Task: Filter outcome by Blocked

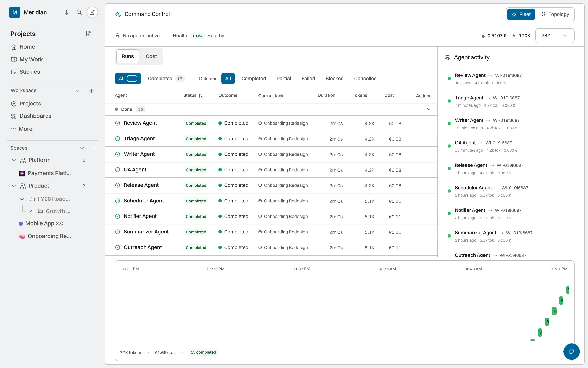Action: [x=335, y=78]
